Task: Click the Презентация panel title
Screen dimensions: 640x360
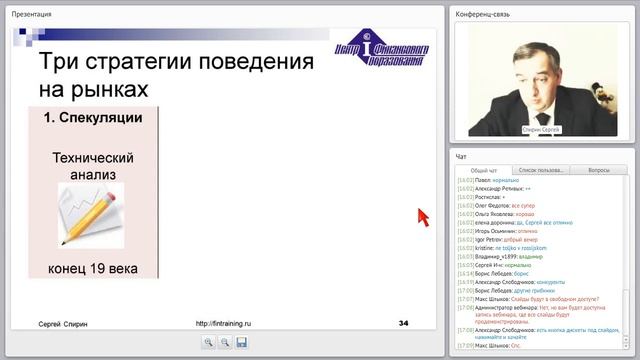Action: [31, 14]
